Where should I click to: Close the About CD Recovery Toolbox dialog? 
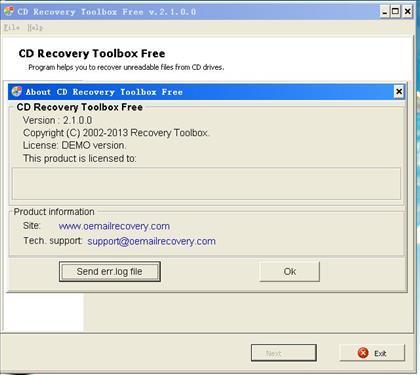coord(399,92)
